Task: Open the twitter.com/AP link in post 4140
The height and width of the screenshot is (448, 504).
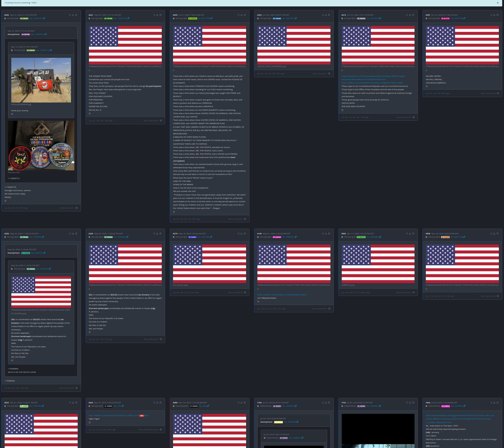Action: pyautogui.click(x=282, y=295)
